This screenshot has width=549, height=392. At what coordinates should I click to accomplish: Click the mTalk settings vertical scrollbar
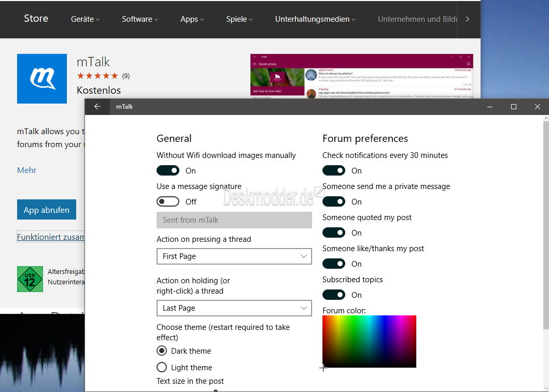point(546,225)
